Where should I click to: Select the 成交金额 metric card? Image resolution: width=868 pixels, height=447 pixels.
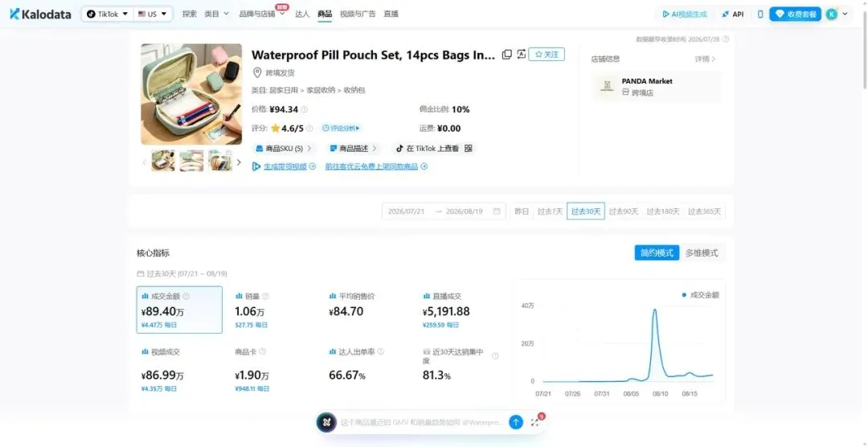[179, 310]
